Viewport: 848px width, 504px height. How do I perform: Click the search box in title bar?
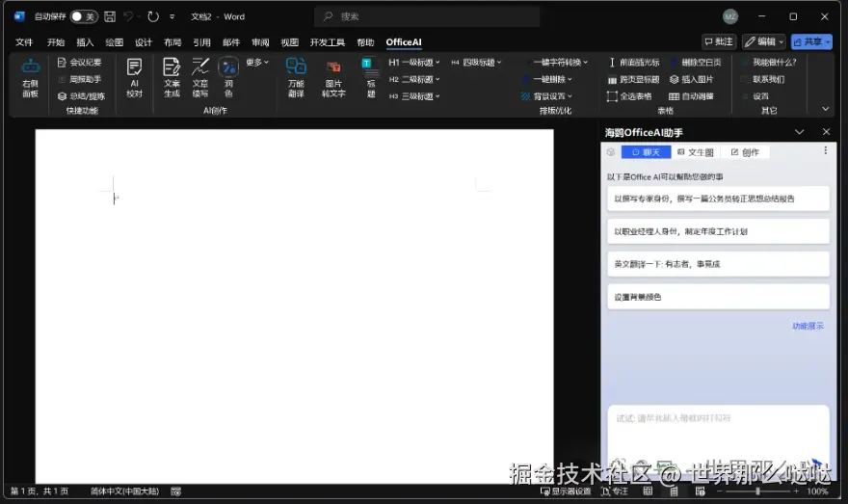[x=427, y=16]
